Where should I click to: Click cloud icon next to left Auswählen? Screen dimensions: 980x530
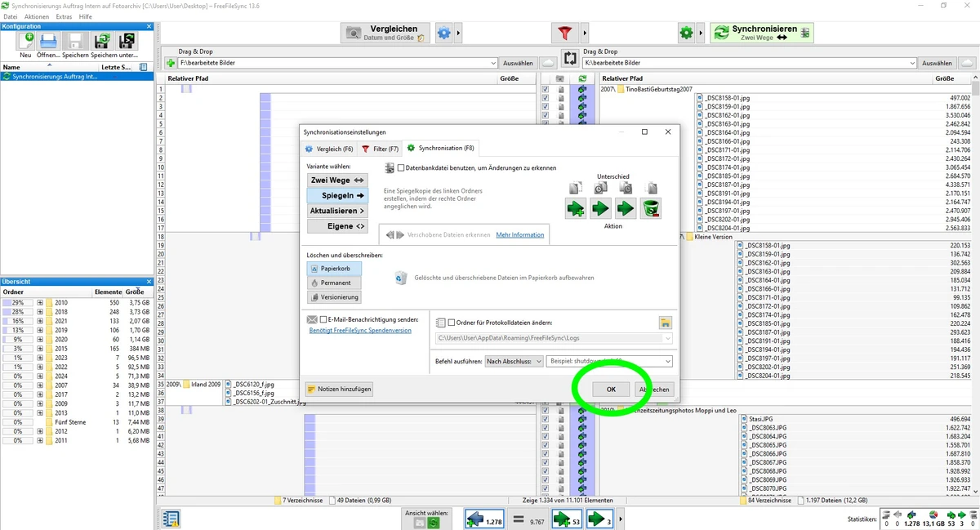[x=549, y=63]
